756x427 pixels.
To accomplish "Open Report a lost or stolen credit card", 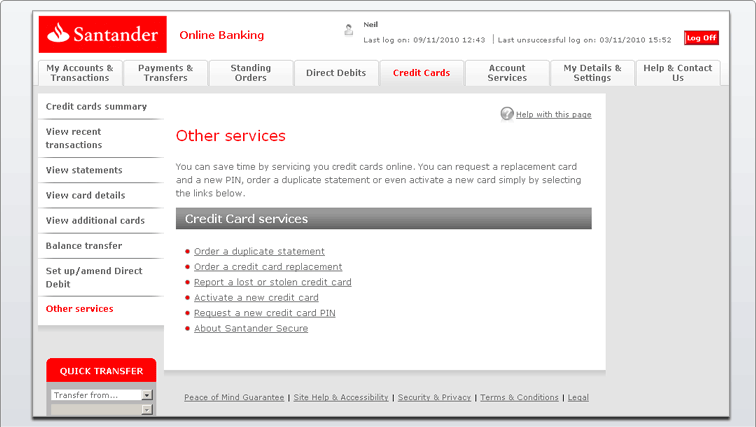I will pos(272,282).
